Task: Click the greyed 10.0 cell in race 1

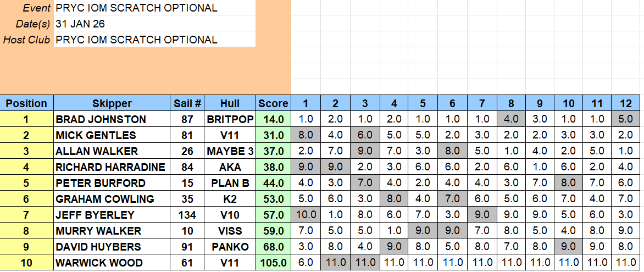Action: click(305, 215)
